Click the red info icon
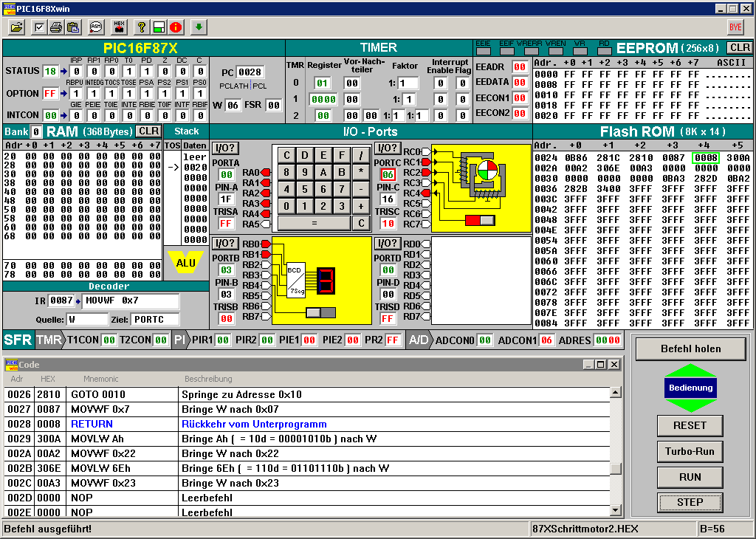Image resolution: width=756 pixels, height=539 pixels. point(176,27)
